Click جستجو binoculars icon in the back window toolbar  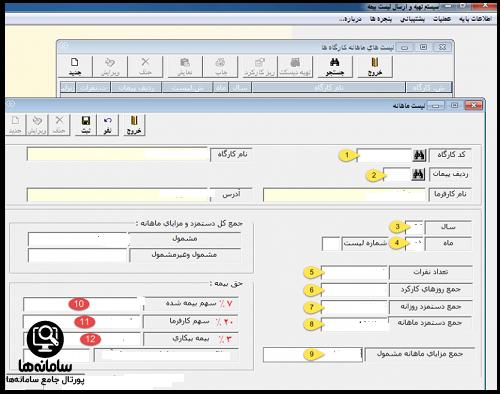(x=335, y=67)
